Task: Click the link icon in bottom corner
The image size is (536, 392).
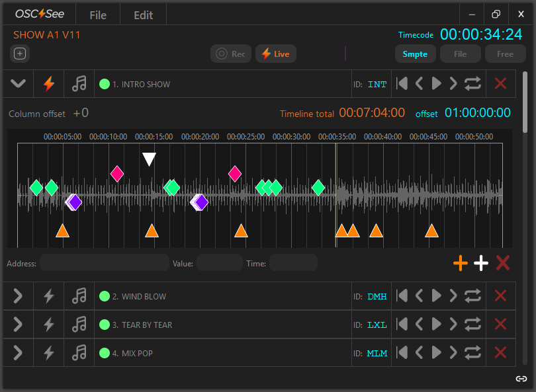Action: tap(521, 378)
